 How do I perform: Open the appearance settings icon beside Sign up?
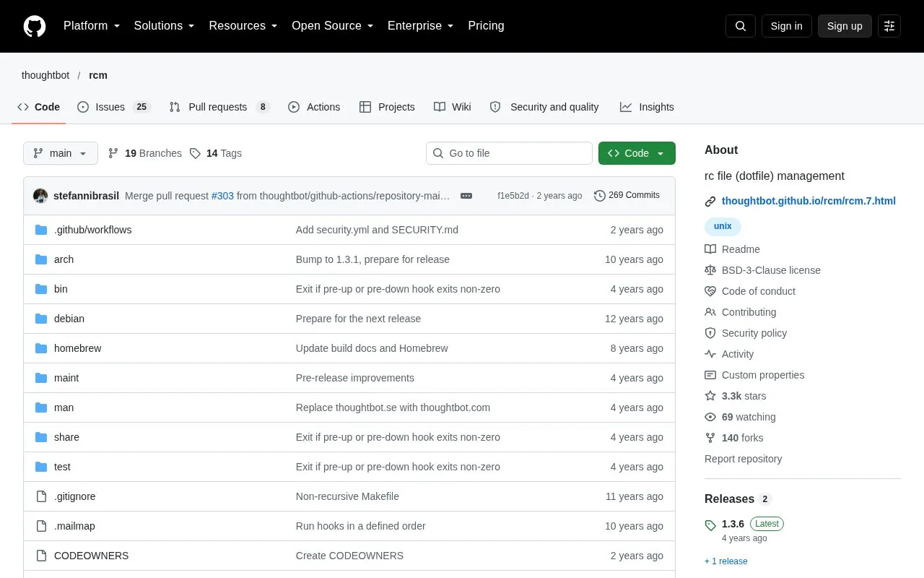coord(889,26)
